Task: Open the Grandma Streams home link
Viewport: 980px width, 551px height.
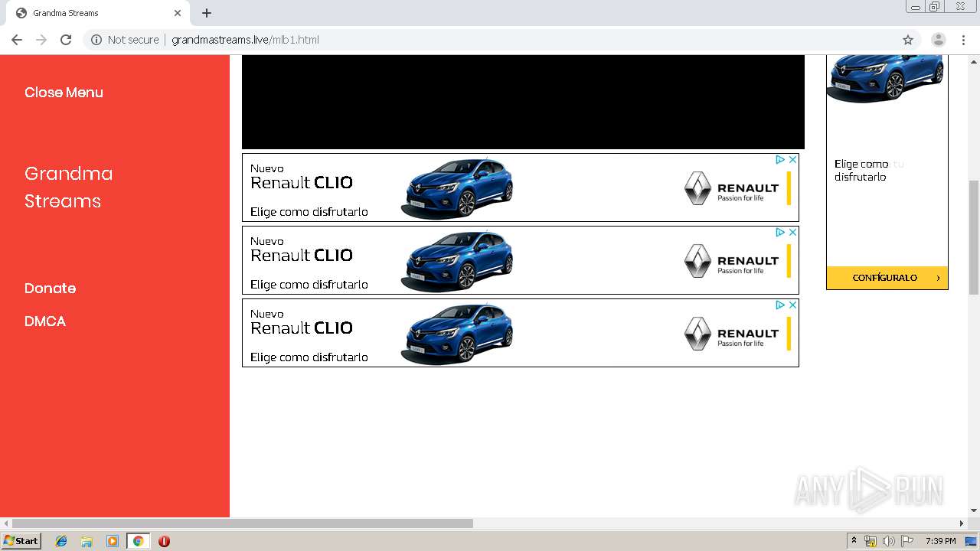Action: tap(69, 187)
